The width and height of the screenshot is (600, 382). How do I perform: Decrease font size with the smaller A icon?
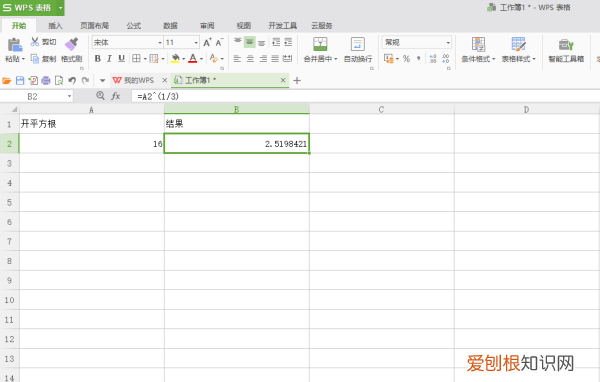pos(219,42)
